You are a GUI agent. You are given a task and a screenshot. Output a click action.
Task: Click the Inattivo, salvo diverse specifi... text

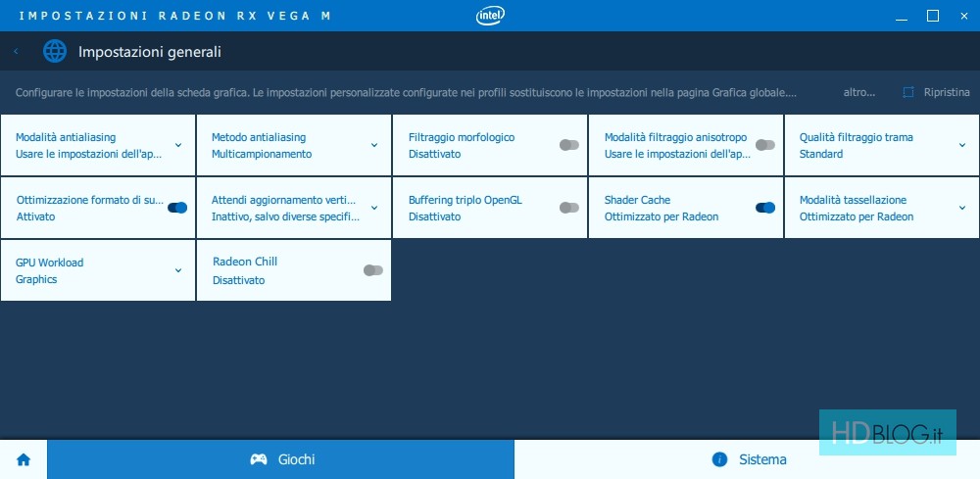(x=285, y=216)
